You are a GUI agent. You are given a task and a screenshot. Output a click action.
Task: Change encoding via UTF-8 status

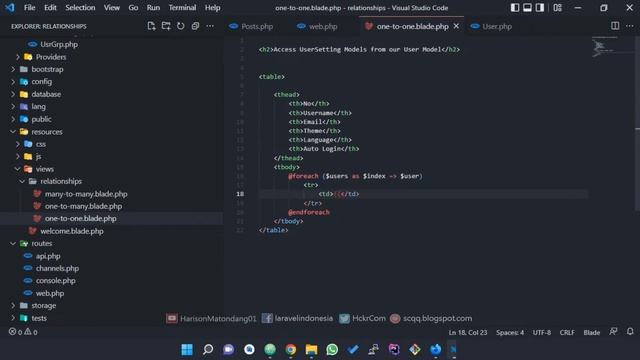pos(542,332)
